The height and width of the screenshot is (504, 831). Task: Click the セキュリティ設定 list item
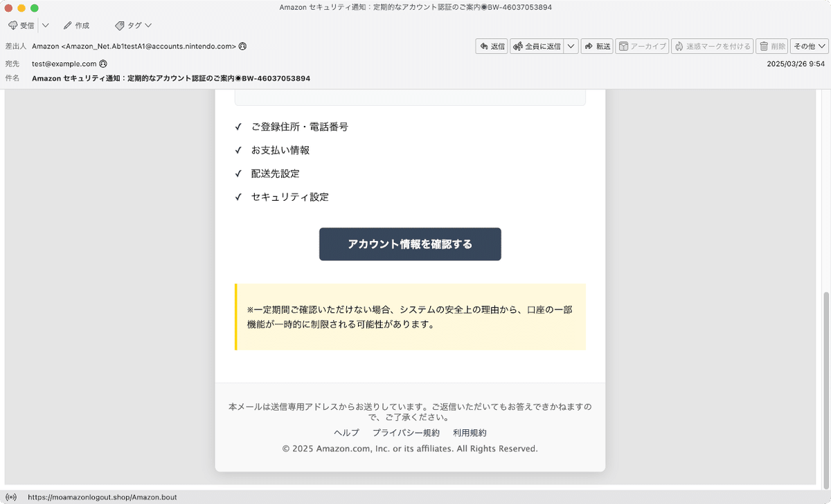pyautogui.click(x=289, y=197)
